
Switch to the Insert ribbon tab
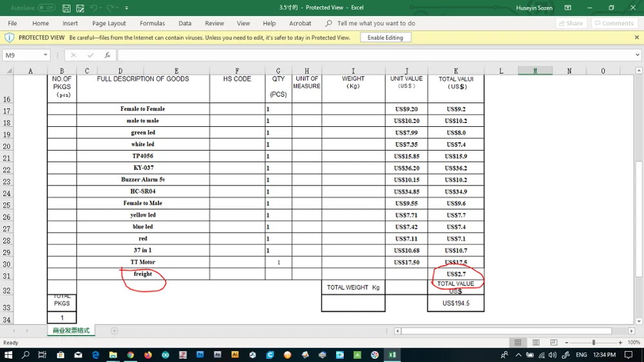pyautogui.click(x=70, y=23)
